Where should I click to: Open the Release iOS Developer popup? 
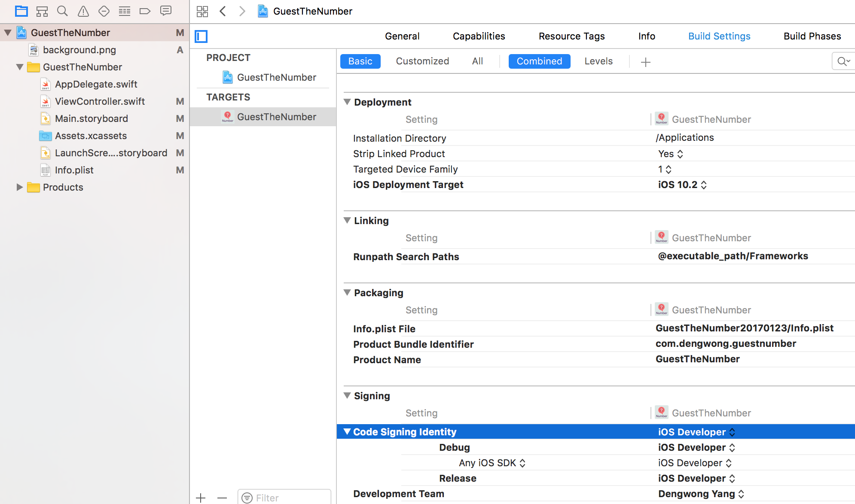[697, 478]
